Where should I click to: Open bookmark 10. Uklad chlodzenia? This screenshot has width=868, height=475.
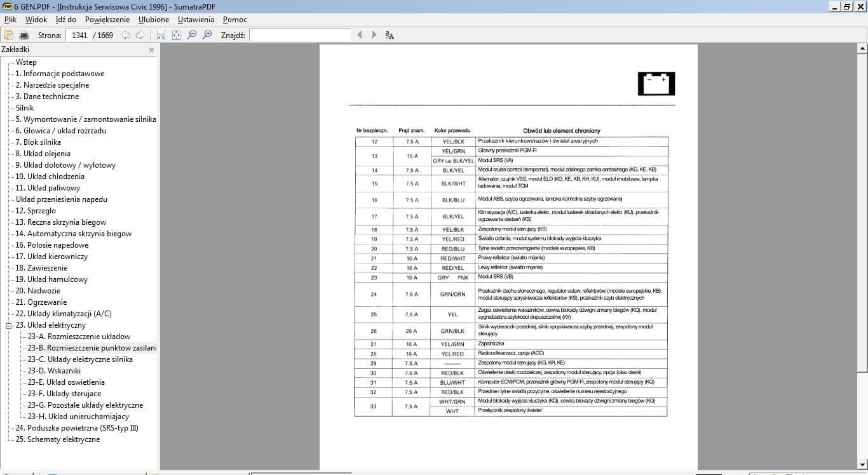(x=50, y=177)
